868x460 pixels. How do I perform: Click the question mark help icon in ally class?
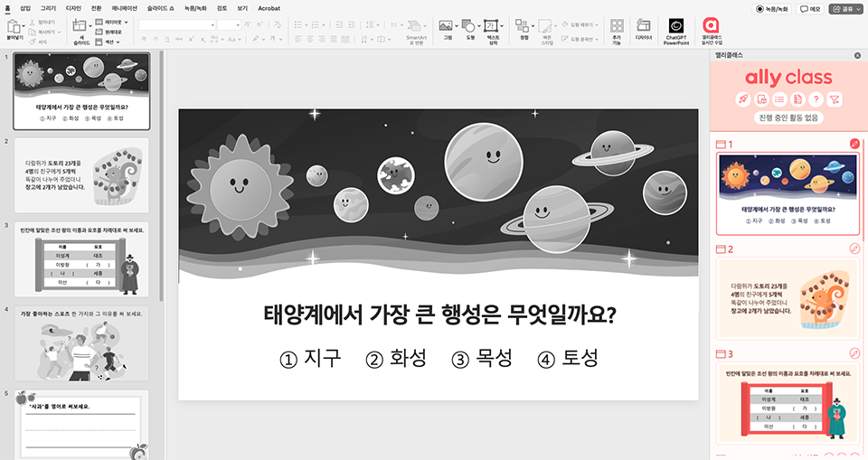(x=816, y=99)
